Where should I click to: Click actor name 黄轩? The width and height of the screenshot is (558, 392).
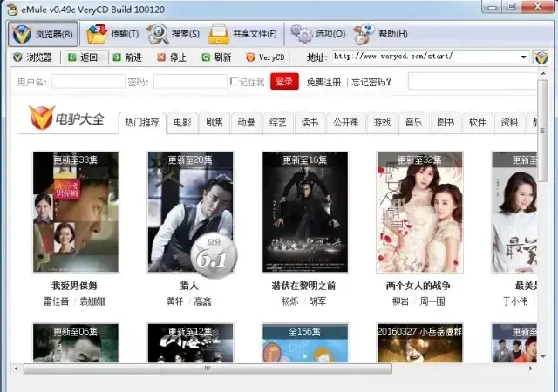point(175,301)
